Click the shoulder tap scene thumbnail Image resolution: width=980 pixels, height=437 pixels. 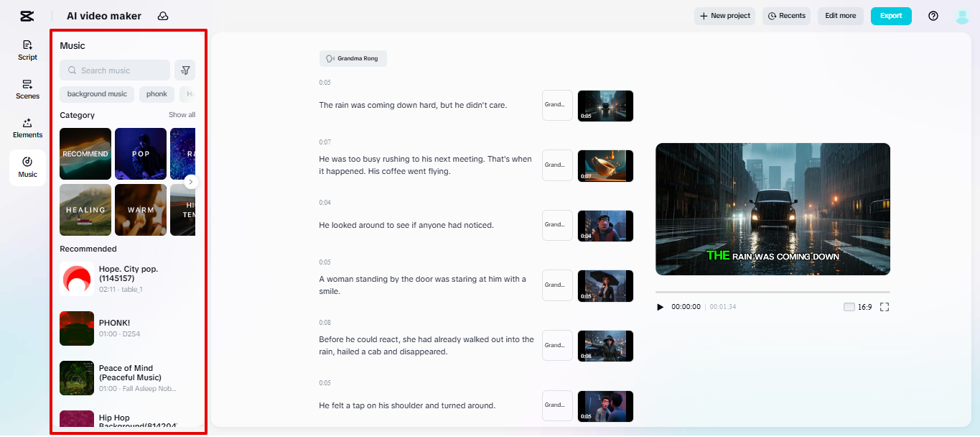tap(605, 406)
